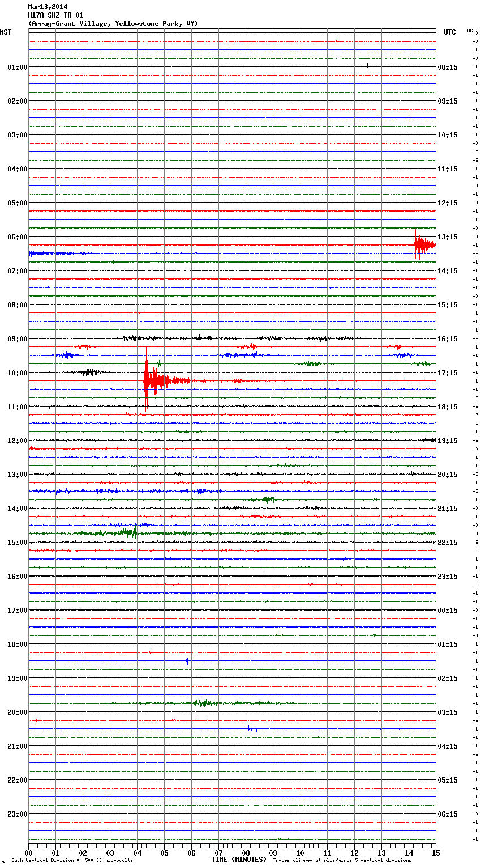Select the 04:00 MST row label
The width and height of the screenshot is (481, 868).
tap(18, 169)
